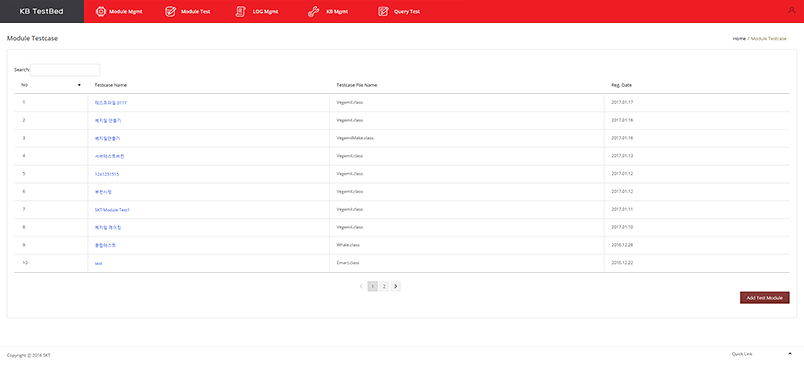Click the Query Test edit icon
This screenshot has height=367, width=804.
point(383,11)
